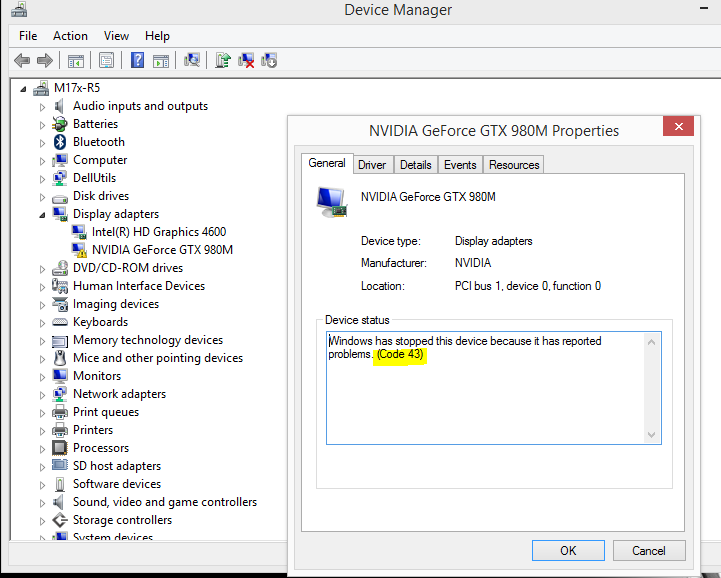Click Scan for hardware changes icon

point(192,60)
